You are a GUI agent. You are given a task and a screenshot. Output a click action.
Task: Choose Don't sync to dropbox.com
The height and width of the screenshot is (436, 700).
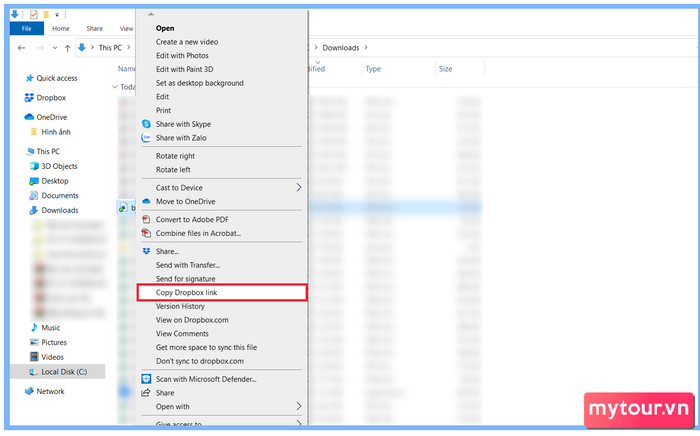click(x=200, y=361)
